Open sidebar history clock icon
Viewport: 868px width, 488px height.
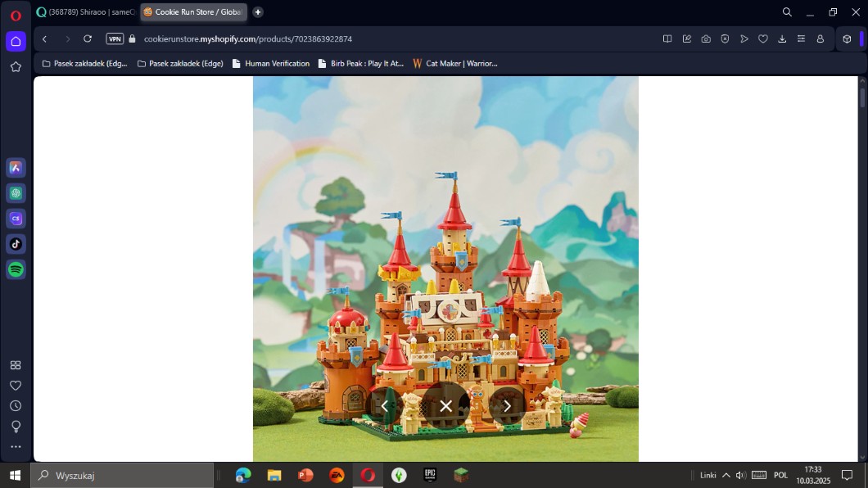click(x=16, y=406)
